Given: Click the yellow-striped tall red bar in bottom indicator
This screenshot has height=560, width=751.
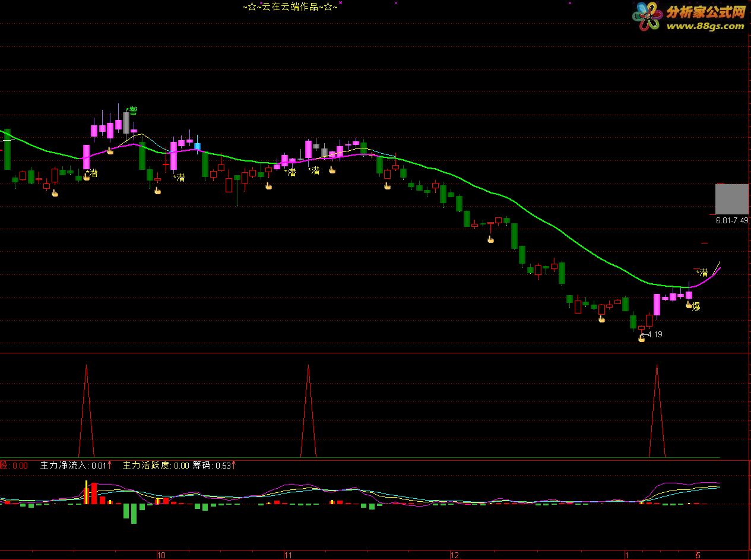Looking at the screenshot, I should pos(87,492).
